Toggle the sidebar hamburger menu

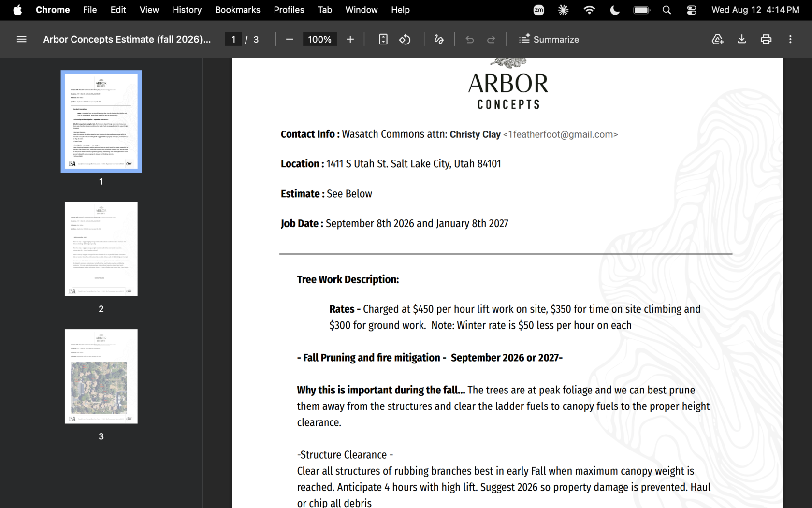[x=21, y=39]
